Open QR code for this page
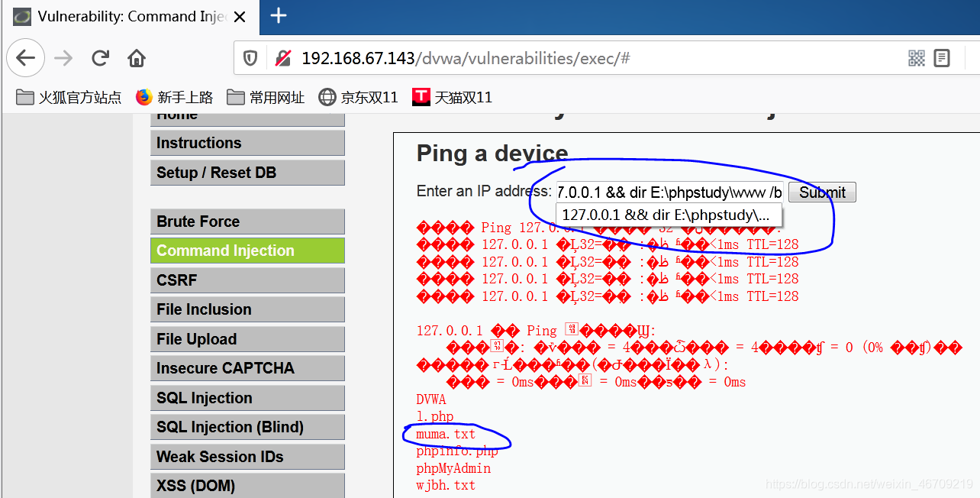980x498 pixels. pyautogui.click(x=917, y=58)
